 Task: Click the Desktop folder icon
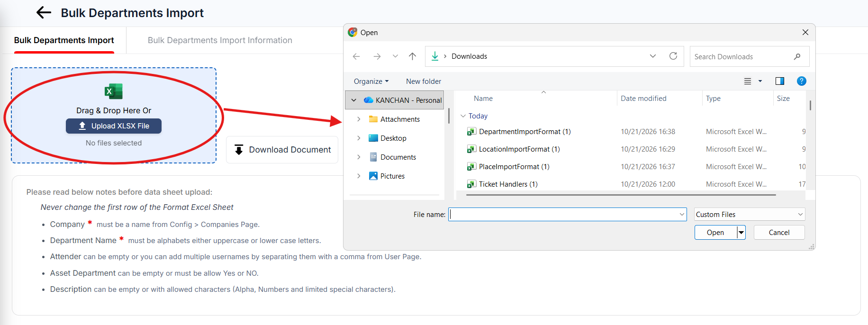tap(373, 138)
